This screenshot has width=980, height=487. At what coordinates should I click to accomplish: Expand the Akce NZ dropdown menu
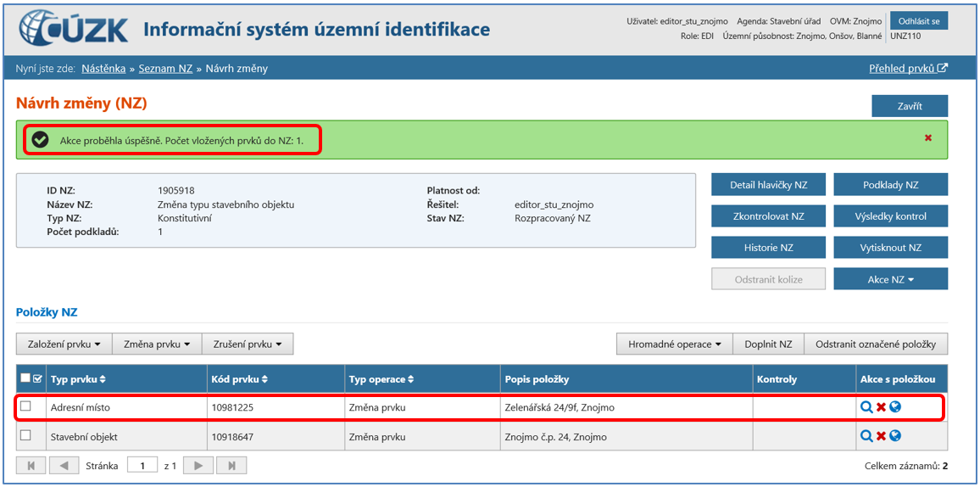coord(890,279)
